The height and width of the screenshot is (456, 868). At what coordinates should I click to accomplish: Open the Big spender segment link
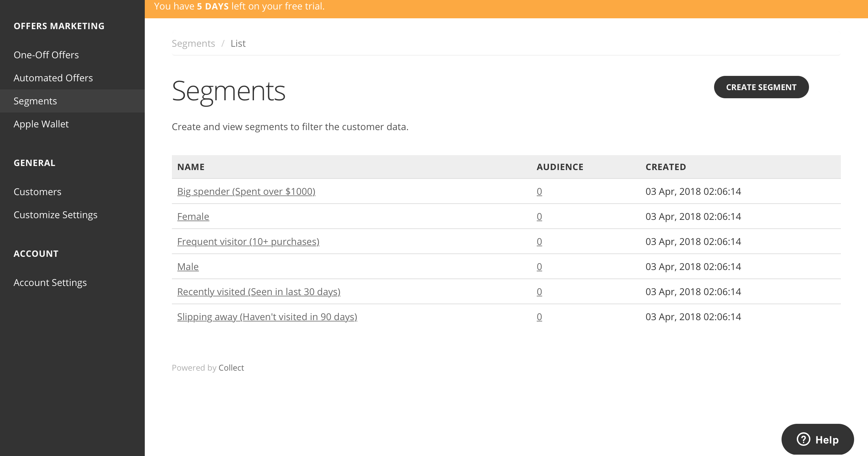[x=246, y=191]
